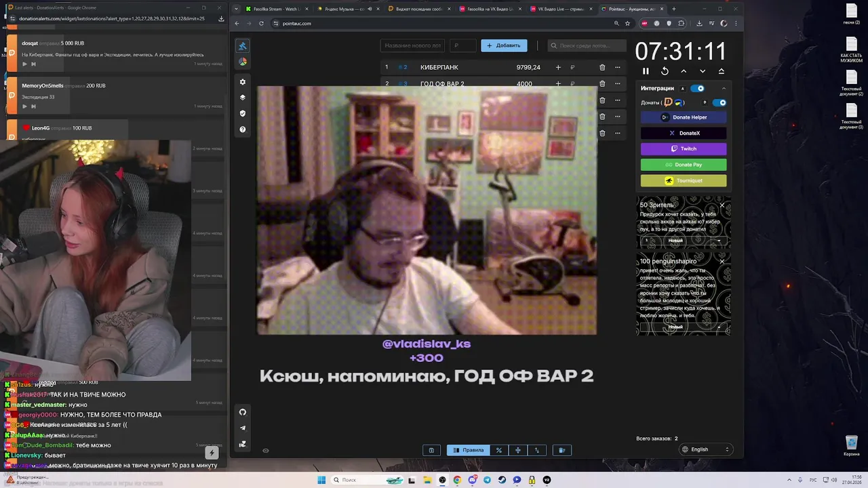Decrease timer with the down arrow
The height and width of the screenshot is (488, 868).
703,71
